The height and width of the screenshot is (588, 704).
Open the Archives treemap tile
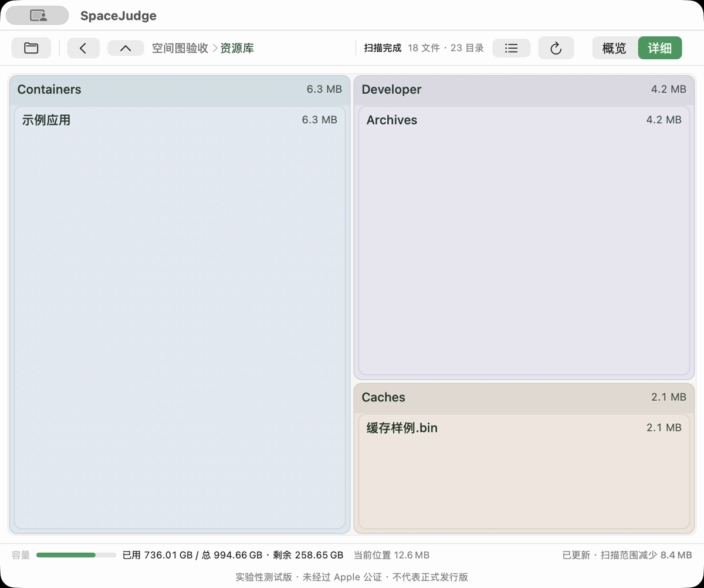[x=524, y=241]
